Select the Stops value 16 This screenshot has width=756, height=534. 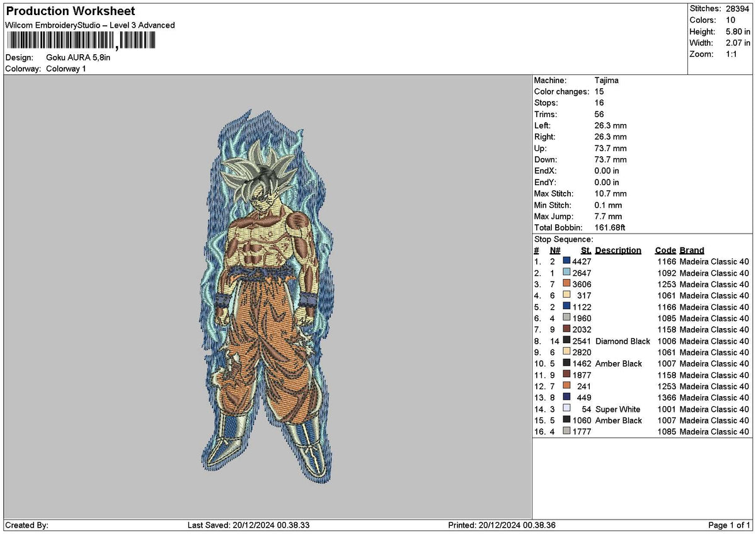click(x=599, y=103)
